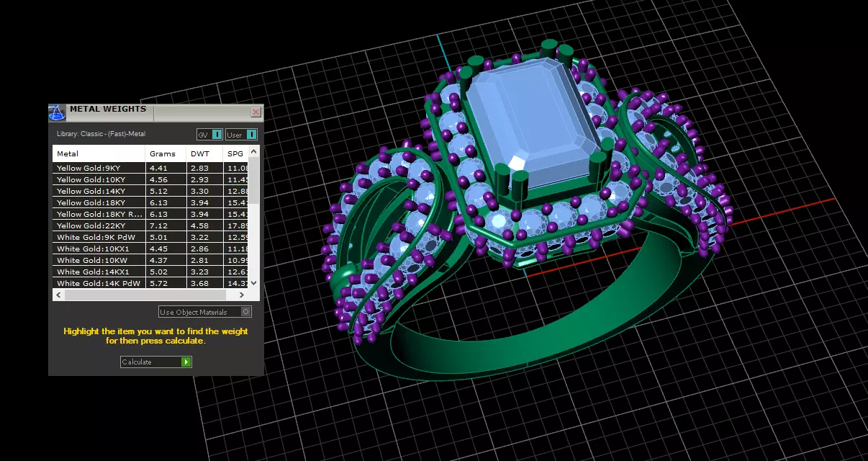
Task: Select the Yellow Gold:10KY row
Action: pyautogui.click(x=150, y=179)
